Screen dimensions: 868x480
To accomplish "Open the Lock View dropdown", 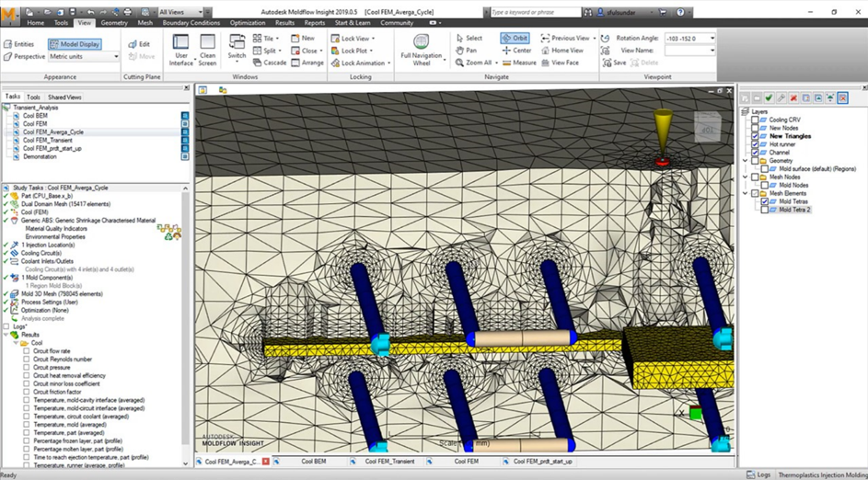I will pyautogui.click(x=353, y=38).
